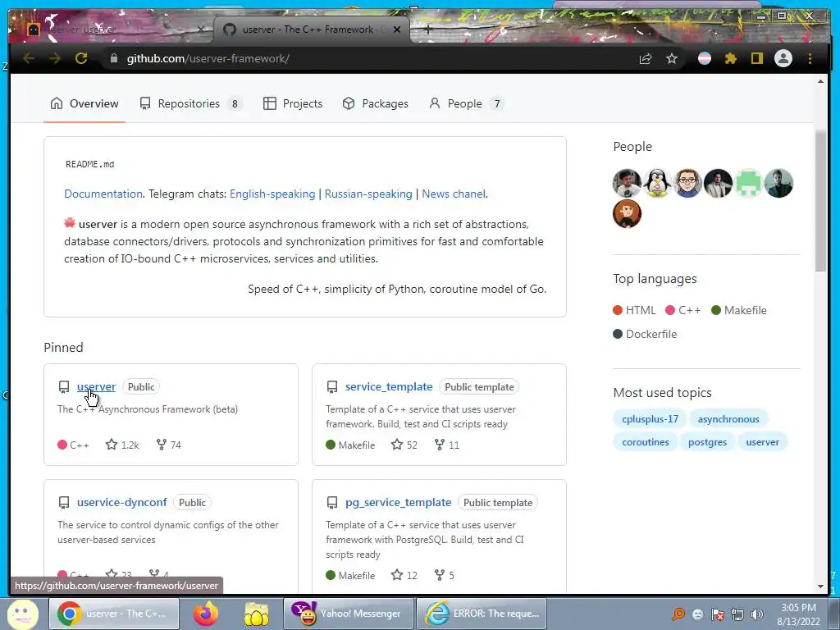Click the cartoon glasses avatar in People
The height and width of the screenshot is (630, 840).
[688, 183]
